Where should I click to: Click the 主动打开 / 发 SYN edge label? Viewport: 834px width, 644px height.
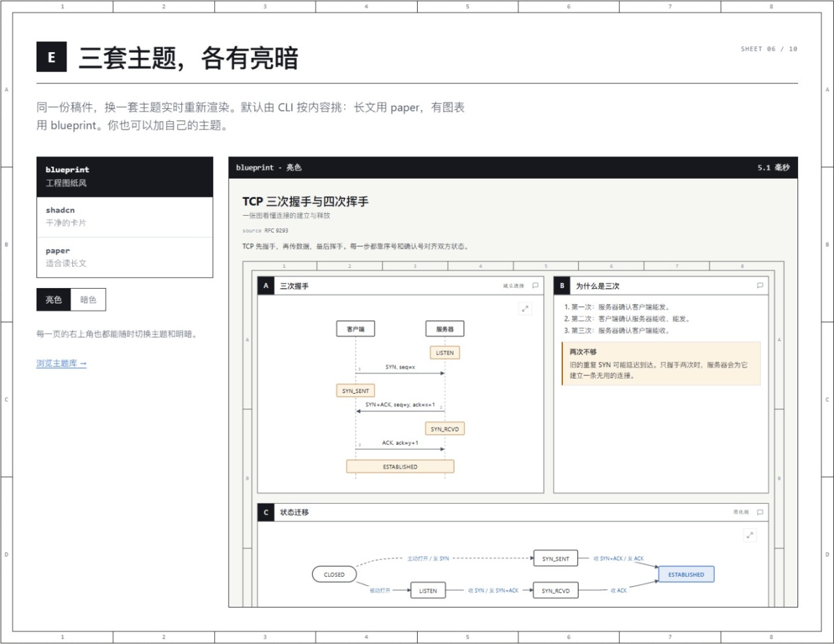pyautogui.click(x=428, y=559)
